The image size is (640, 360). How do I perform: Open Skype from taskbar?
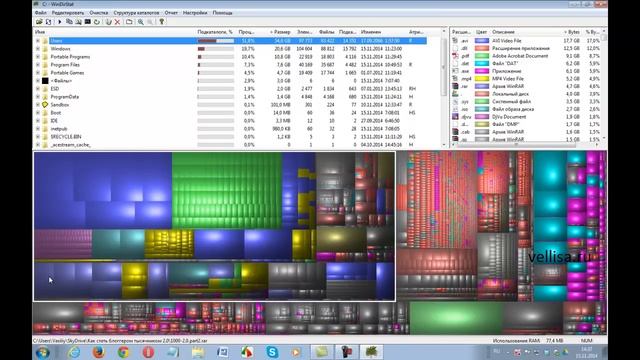coord(272,352)
